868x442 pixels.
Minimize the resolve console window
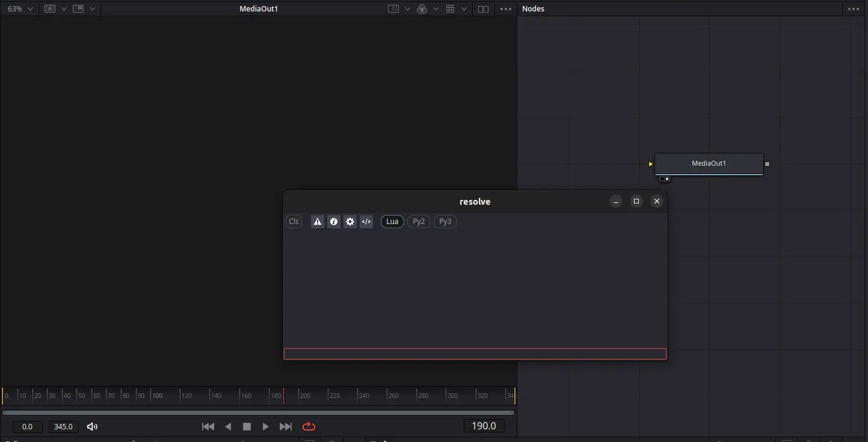(x=615, y=202)
